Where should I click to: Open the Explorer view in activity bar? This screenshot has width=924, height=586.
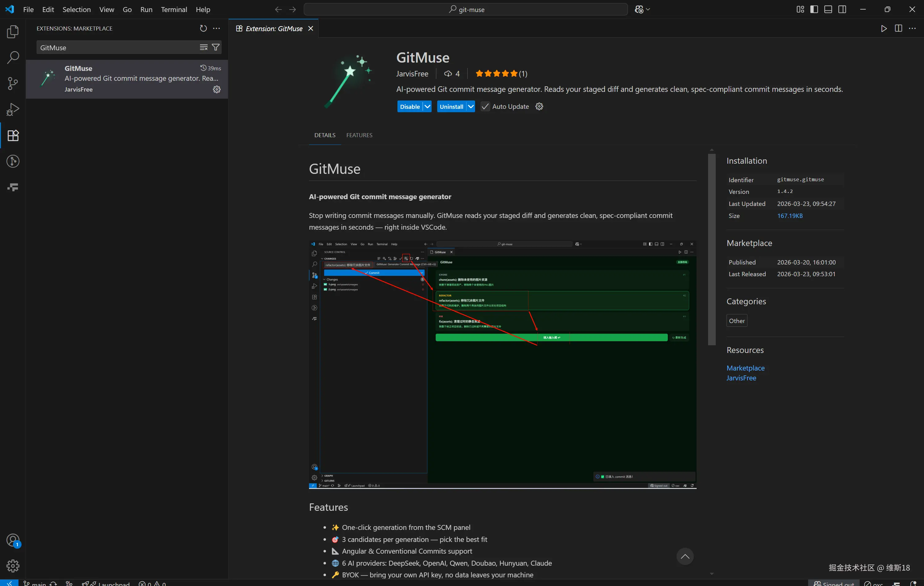13,32
